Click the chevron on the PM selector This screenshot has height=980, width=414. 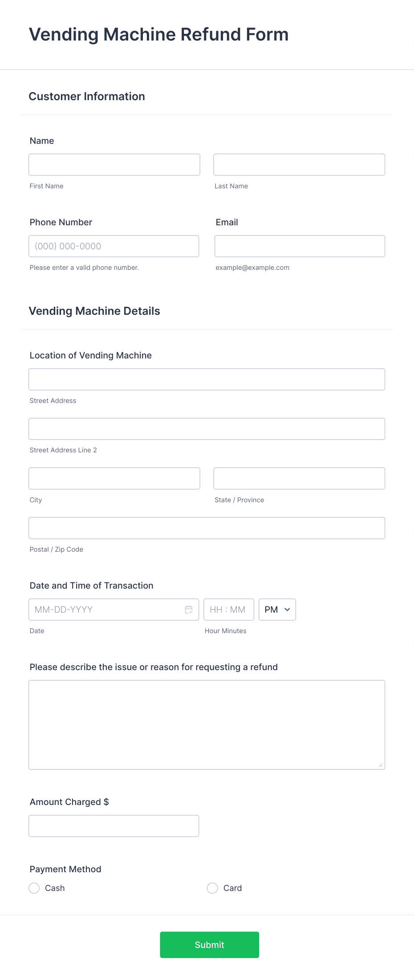[x=288, y=609]
